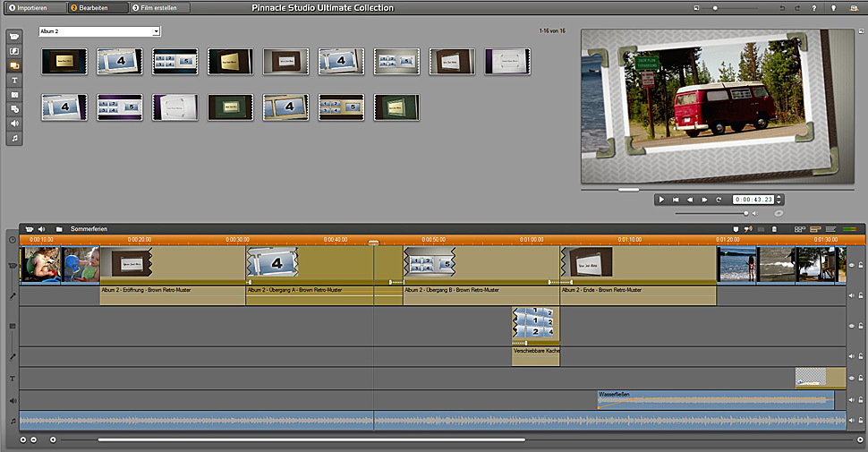
Task: Click the window-size icon left of the top slider
Action: 696,8
